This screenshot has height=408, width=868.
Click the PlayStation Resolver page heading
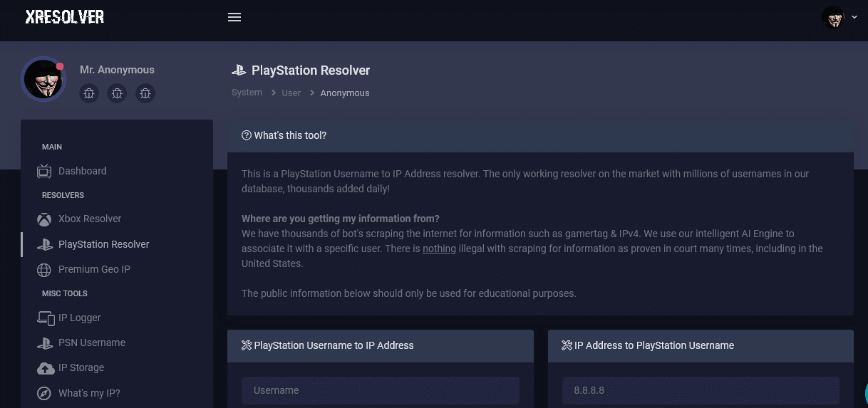pyautogui.click(x=311, y=70)
